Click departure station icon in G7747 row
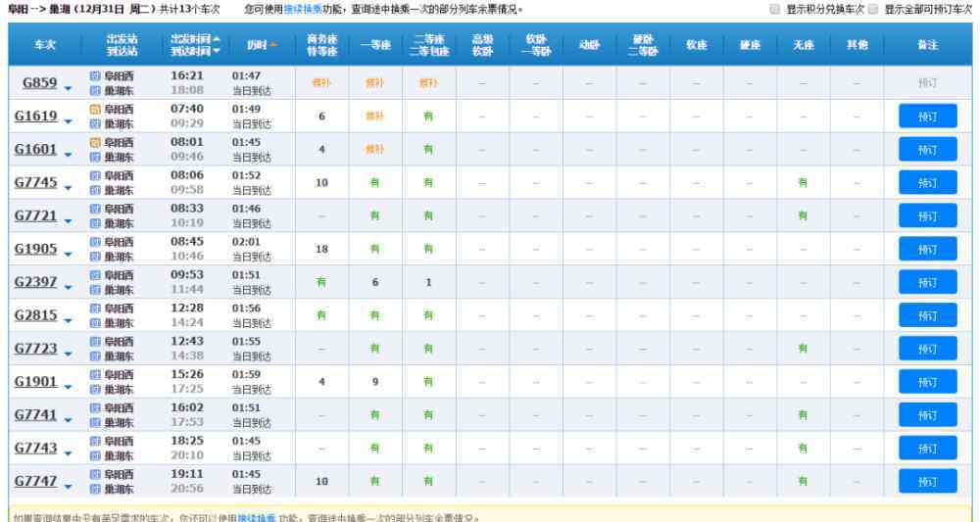The image size is (980, 522). (95, 474)
